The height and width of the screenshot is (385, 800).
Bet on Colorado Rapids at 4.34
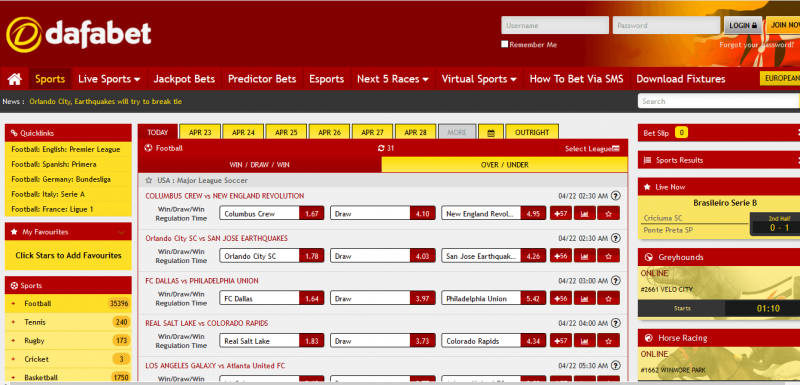click(493, 341)
